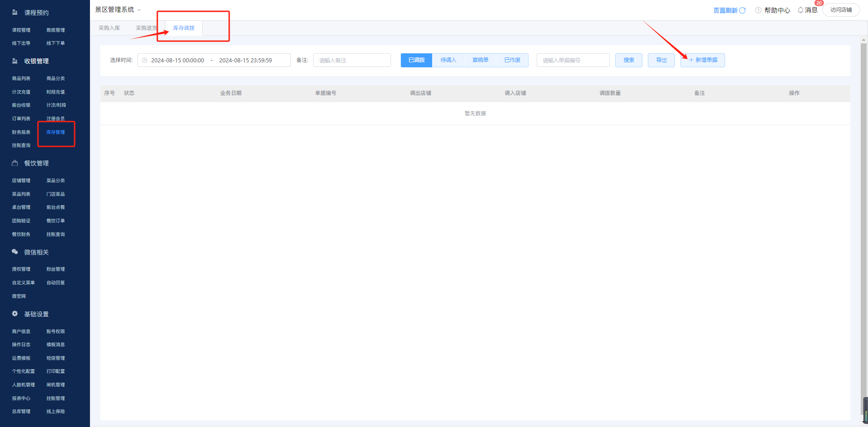Image resolution: width=868 pixels, height=427 pixels.
Task: Click the 微信相关 WeChat icon
Action: pos(15,252)
